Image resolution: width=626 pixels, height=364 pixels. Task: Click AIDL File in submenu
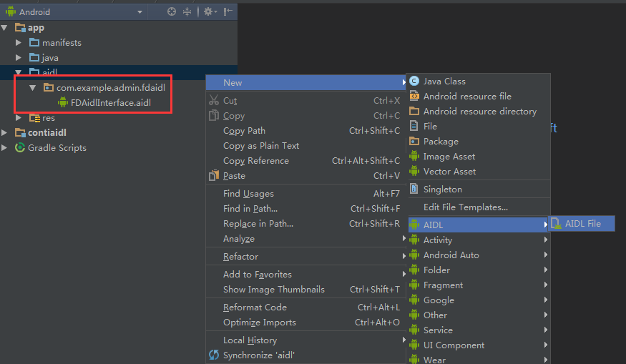click(x=582, y=224)
